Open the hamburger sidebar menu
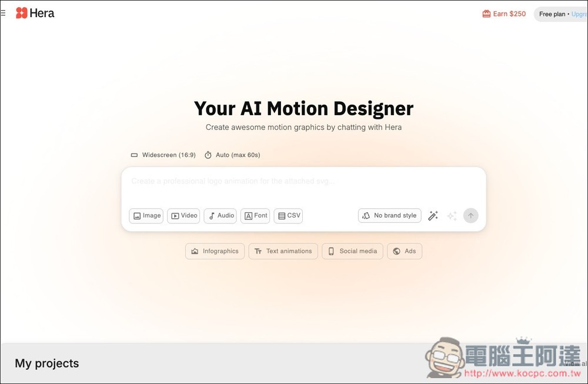Viewport: 588px width, 384px height. click(x=4, y=13)
